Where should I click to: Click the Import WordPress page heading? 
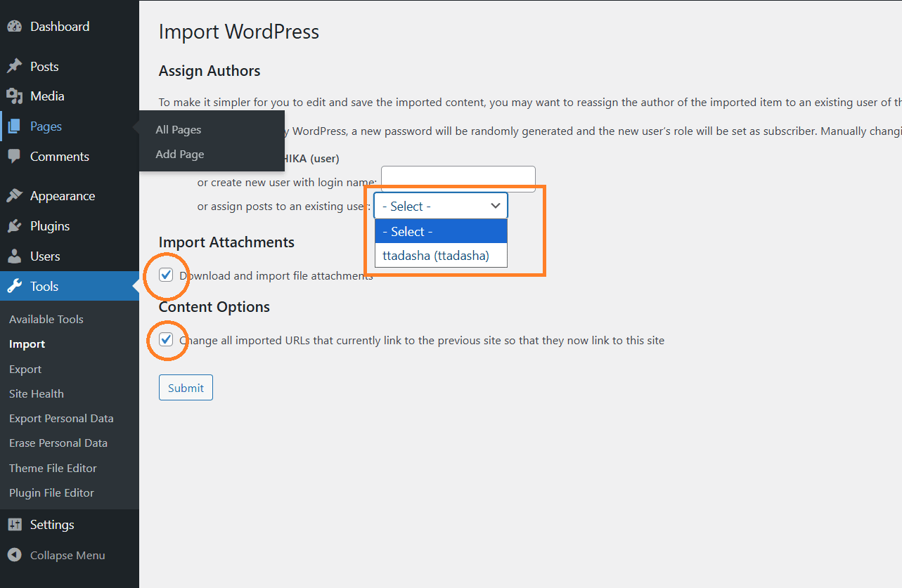(239, 32)
